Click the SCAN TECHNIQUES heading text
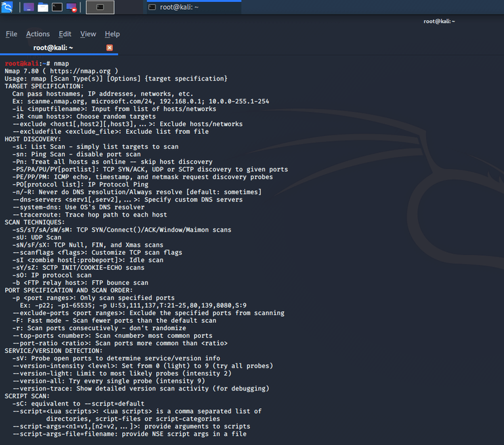504x445 pixels. coord(34,222)
